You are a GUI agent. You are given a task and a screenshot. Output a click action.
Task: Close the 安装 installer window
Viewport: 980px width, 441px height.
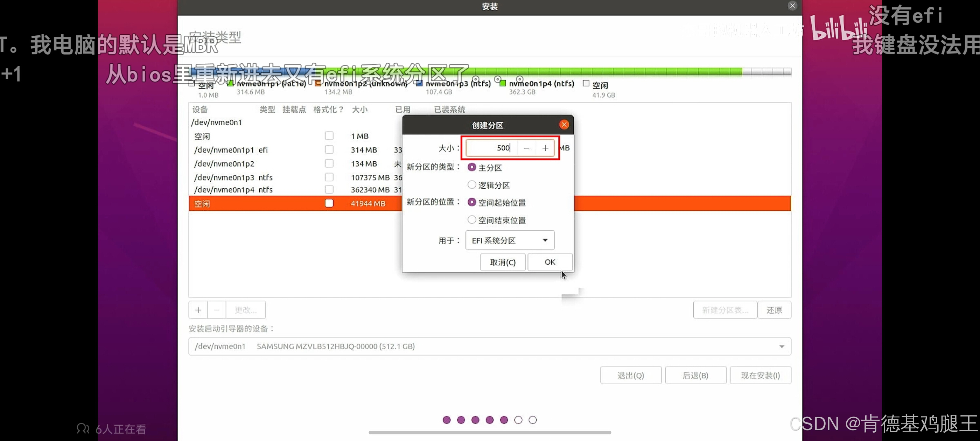tap(792, 6)
